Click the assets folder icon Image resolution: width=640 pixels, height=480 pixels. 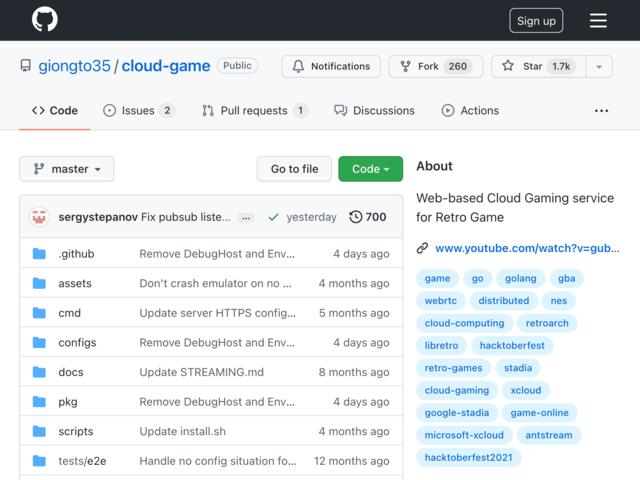(39, 283)
